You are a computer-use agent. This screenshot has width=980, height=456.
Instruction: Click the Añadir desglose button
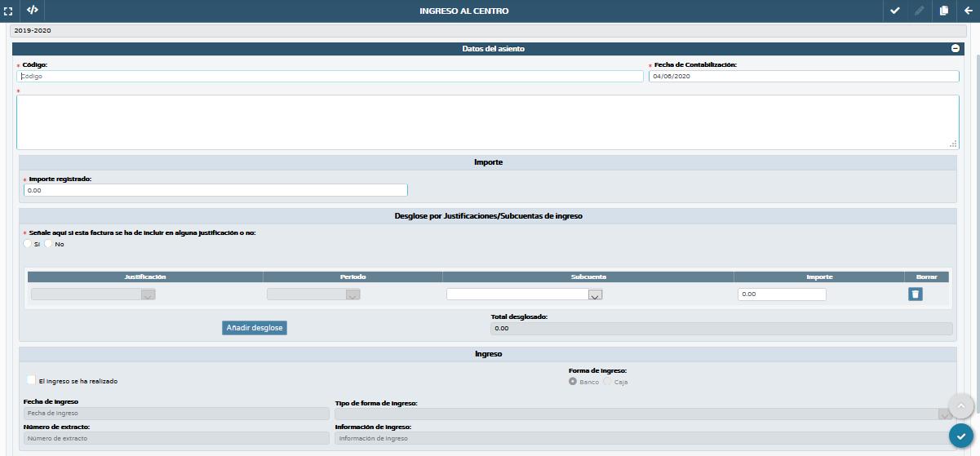255,327
